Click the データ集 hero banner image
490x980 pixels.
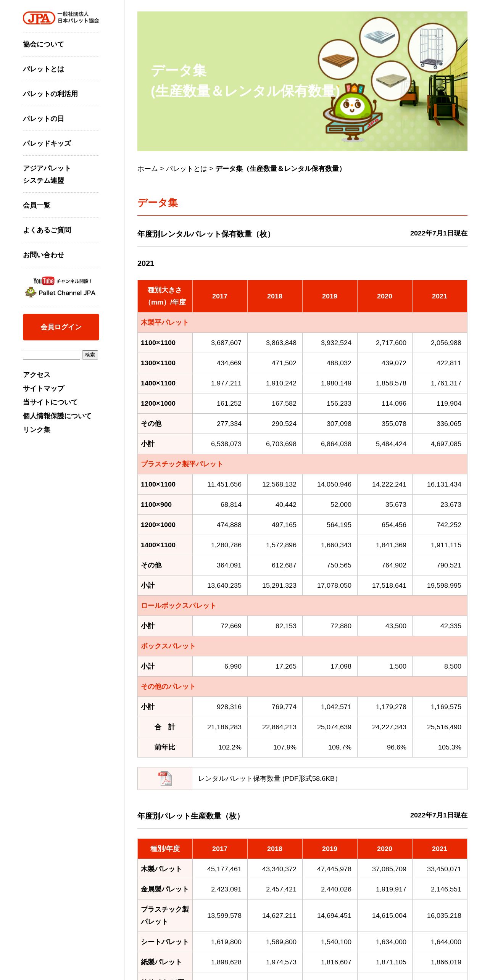302,81
